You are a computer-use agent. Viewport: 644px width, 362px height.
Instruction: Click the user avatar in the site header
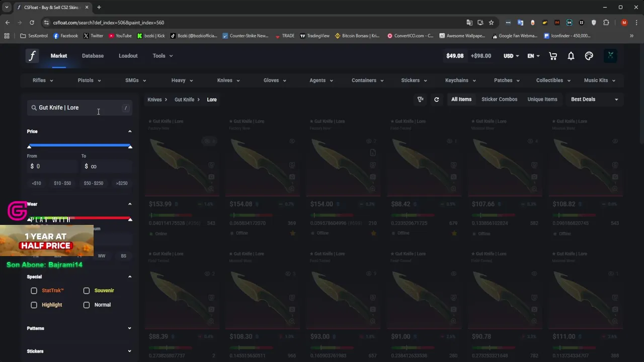[610, 56]
